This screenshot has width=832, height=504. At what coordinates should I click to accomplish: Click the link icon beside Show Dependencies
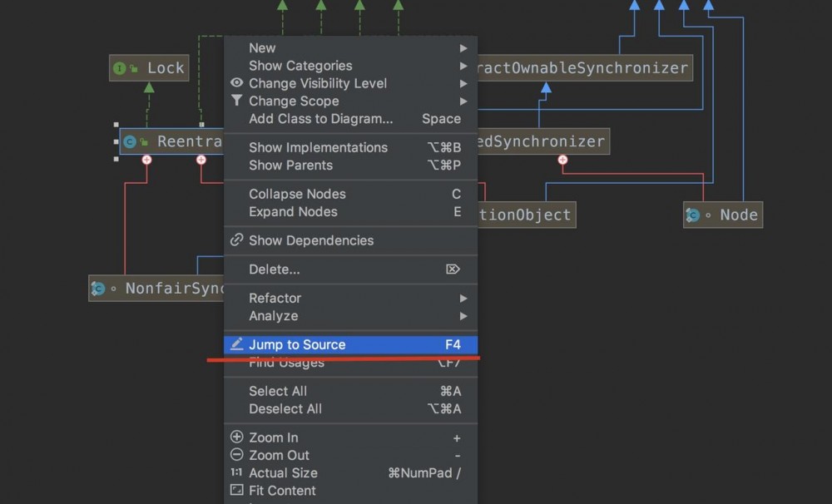pos(237,240)
